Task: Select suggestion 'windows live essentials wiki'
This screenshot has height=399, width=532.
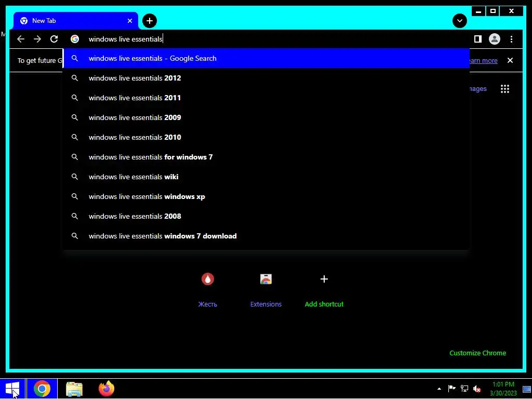Action: tap(267, 177)
